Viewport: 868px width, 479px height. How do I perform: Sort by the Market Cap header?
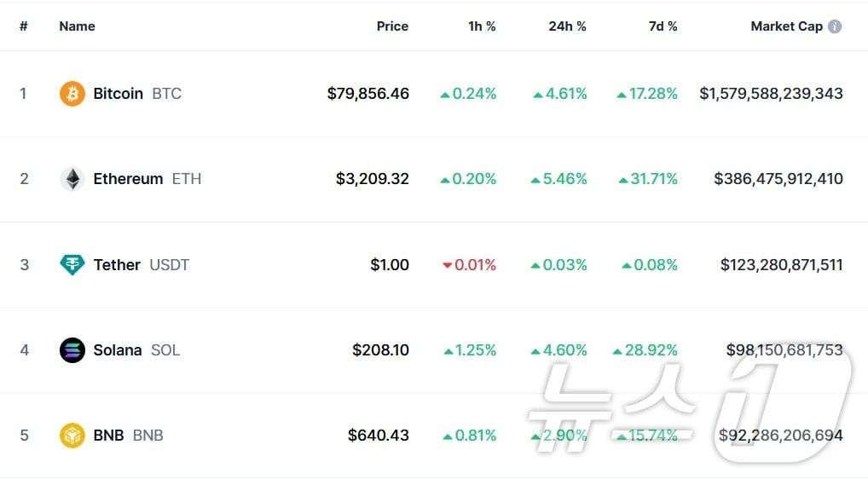tap(786, 26)
